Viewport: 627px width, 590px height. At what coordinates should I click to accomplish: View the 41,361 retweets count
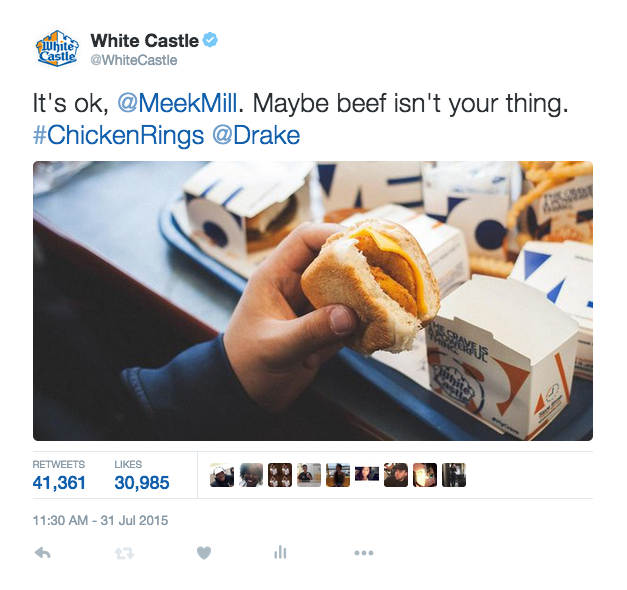pos(59,483)
